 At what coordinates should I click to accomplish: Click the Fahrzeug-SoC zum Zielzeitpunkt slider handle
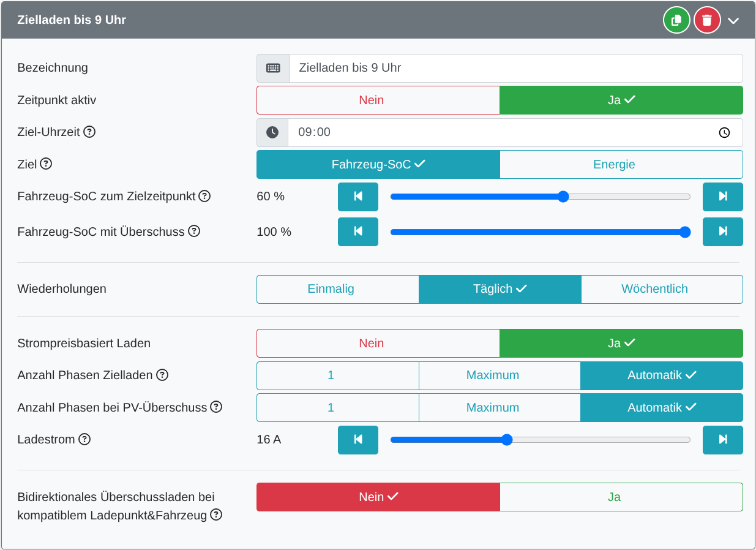(563, 197)
